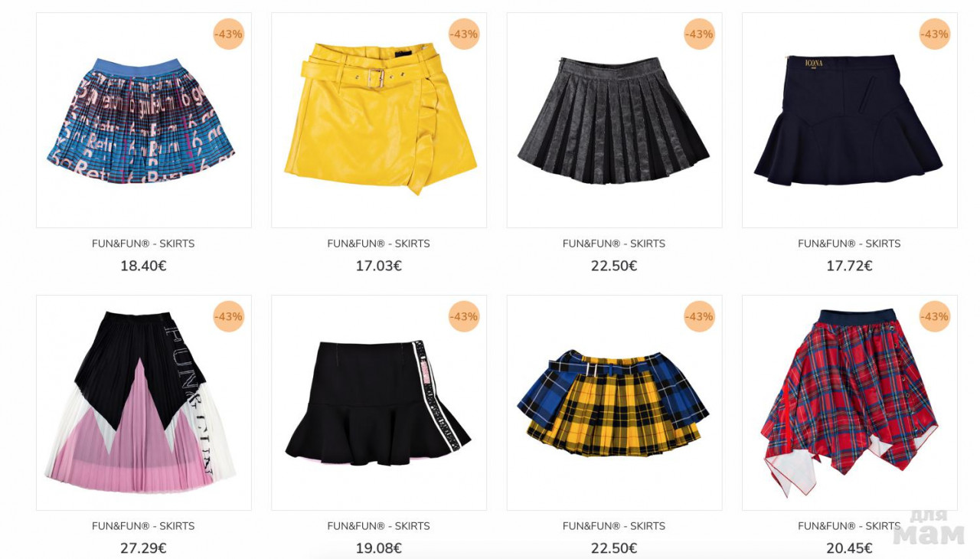Click the -43% badge on the yellow skirt
The image size is (980, 559).
464,34
